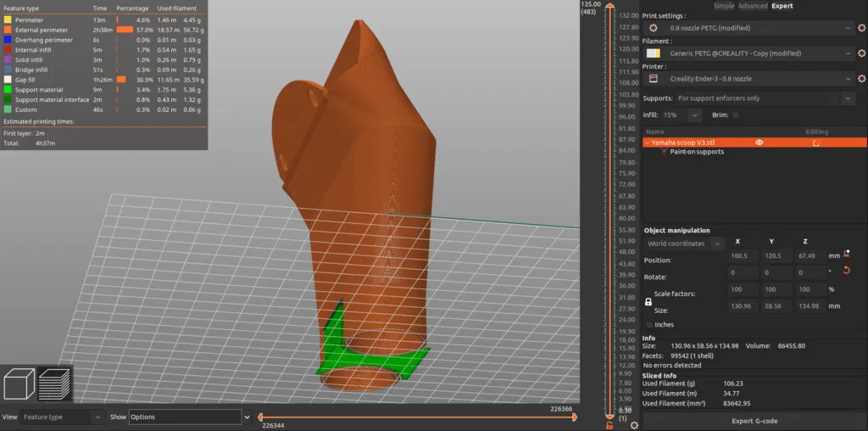868x431 pixels.
Task: Enable the Brim checkbox
Action: pos(735,115)
